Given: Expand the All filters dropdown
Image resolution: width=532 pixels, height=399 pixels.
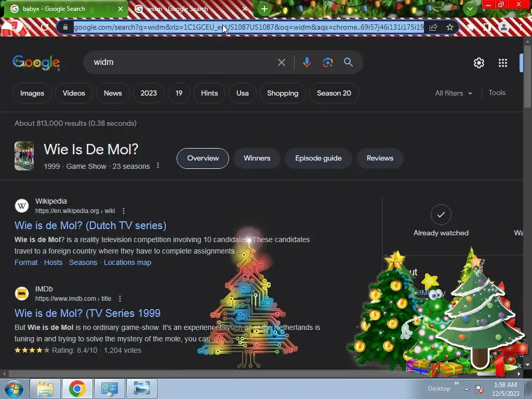Looking at the screenshot, I should coord(454,94).
